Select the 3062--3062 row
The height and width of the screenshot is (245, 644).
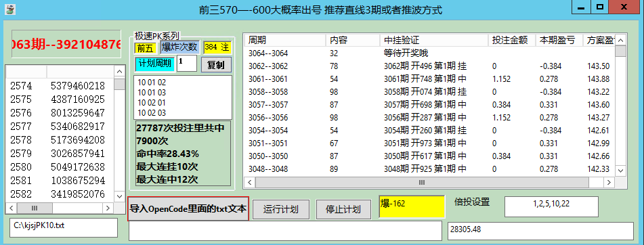[x=429, y=66]
